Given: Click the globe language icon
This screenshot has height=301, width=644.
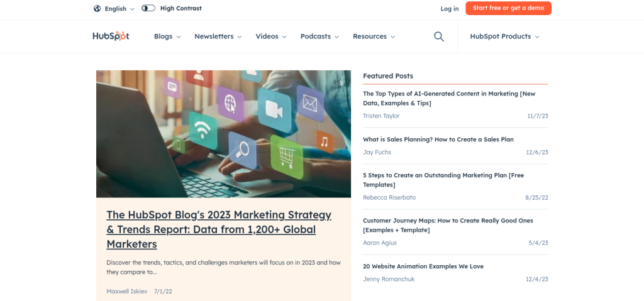Looking at the screenshot, I should tap(97, 8).
